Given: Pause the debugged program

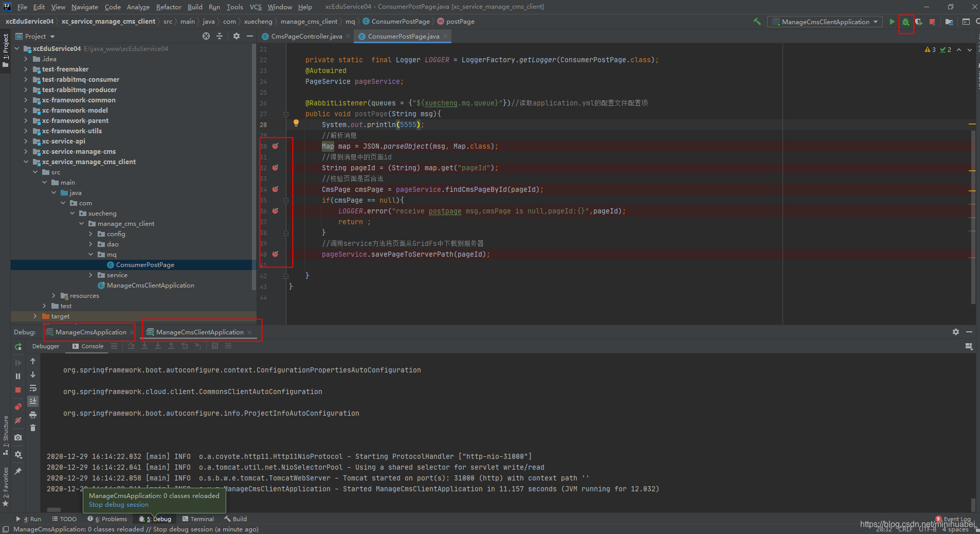Looking at the screenshot, I should click(18, 377).
